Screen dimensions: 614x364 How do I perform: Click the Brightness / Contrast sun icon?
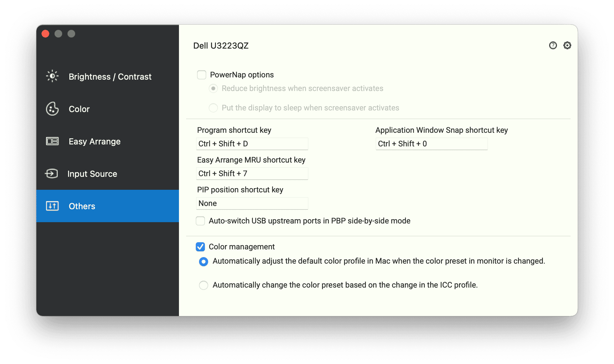52,76
